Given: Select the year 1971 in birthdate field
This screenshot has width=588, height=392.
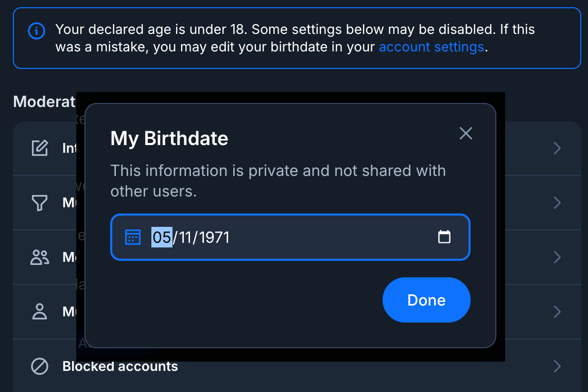Looking at the screenshot, I should coord(214,237).
